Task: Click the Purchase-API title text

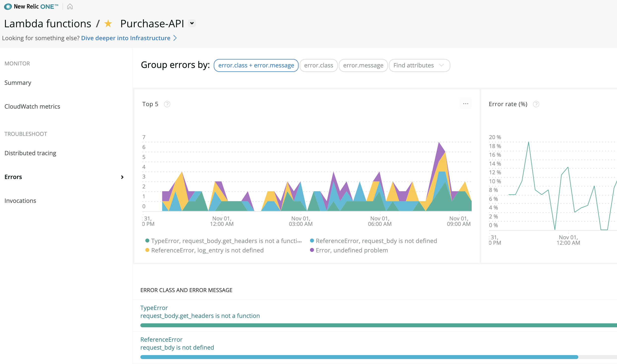Action: [152, 24]
